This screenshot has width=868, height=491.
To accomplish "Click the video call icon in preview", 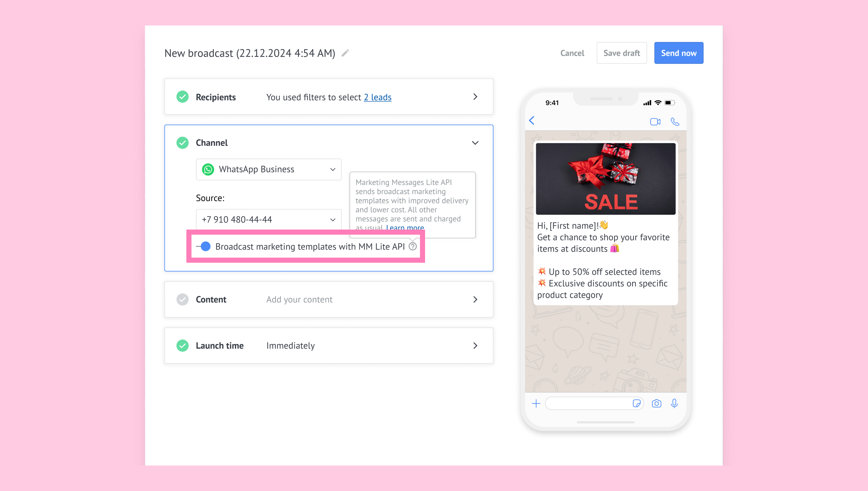I will pyautogui.click(x=655, y=122).
